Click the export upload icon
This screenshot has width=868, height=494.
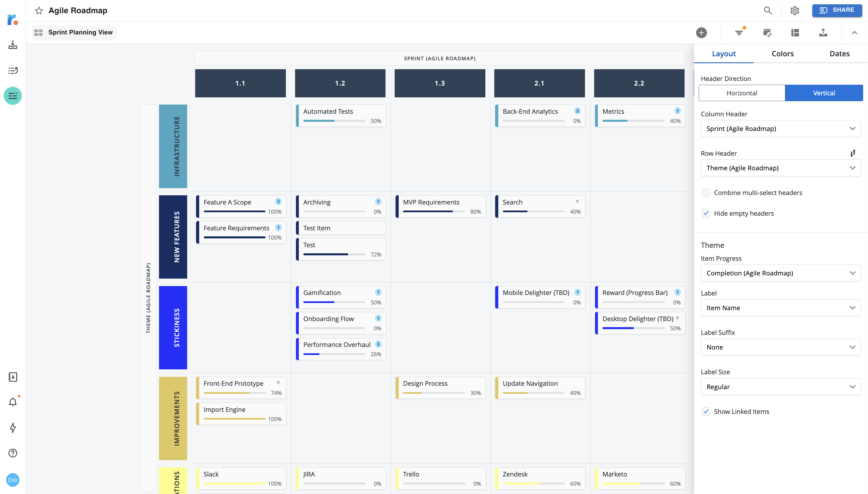[823, 32]
